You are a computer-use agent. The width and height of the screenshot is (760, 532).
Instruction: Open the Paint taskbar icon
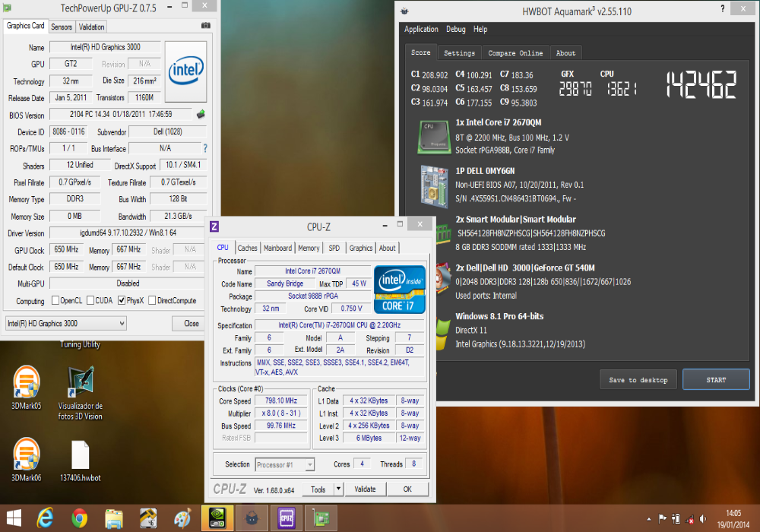point(182,518)
